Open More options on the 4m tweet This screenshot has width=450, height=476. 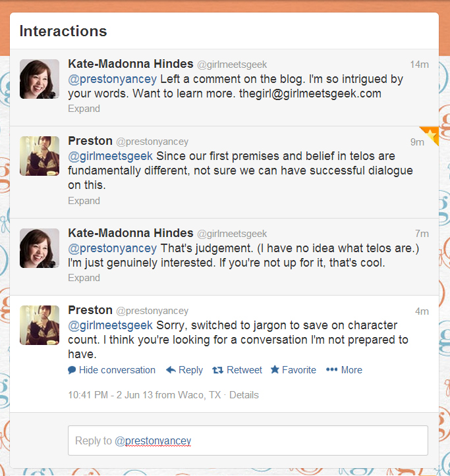[345, 370]
